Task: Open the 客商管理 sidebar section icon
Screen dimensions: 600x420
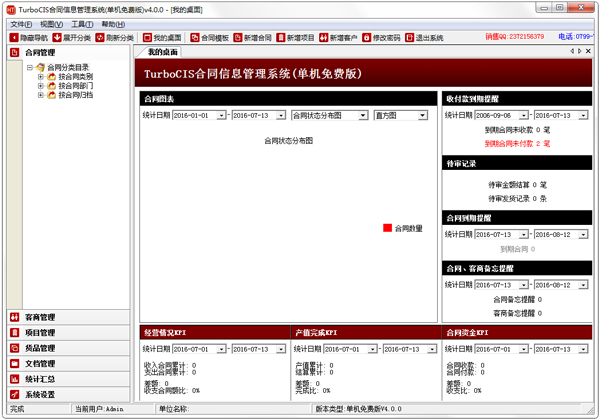Action: point(15,317)
